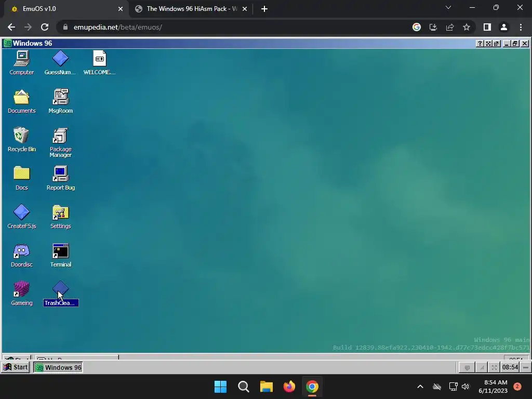This screenshot has height=399, width=532.
Task: Open File Explorer from the taskbar
Action: [x=267, y=387]
